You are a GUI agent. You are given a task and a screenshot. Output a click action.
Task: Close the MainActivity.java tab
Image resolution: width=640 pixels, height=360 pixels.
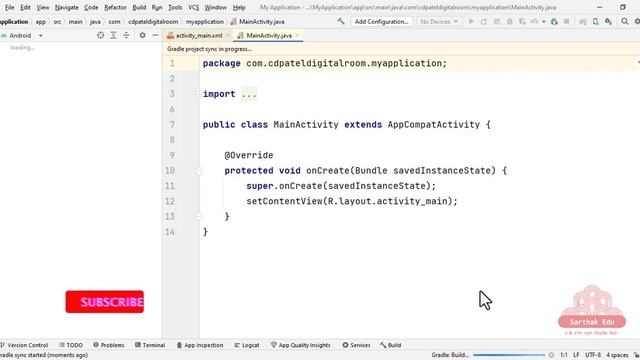(297, 36)
